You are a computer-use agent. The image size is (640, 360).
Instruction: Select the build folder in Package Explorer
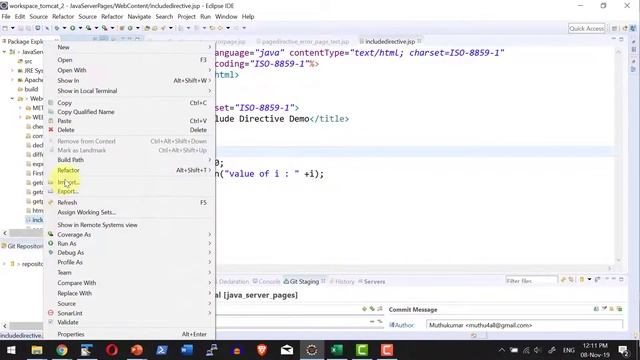point(28,89)
